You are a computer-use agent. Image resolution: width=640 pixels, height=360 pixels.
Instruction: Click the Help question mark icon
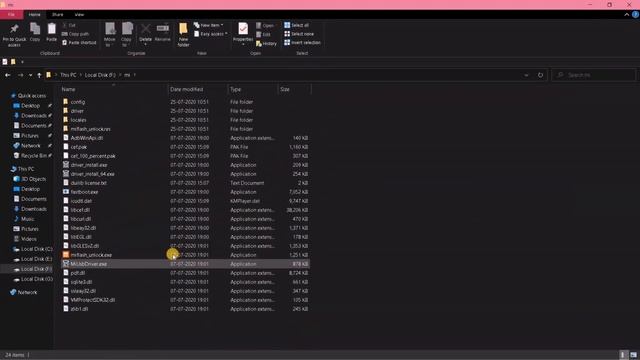[636, 15]
